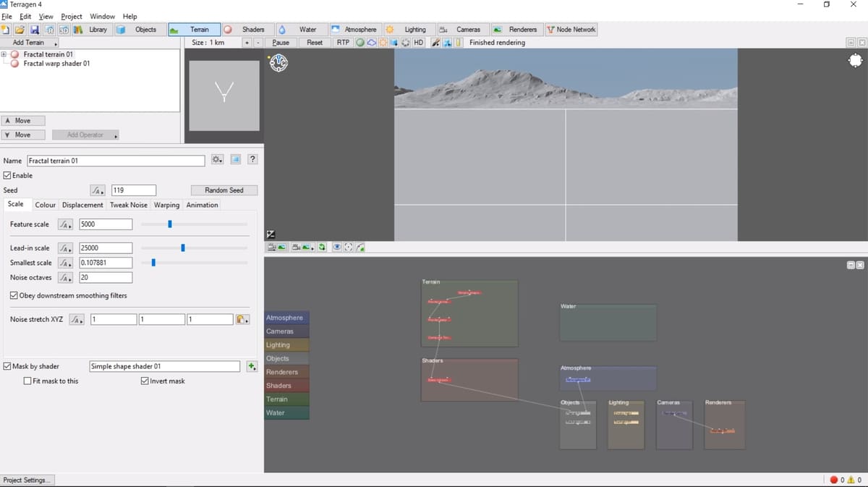868x487 pixels.
Task: Open the Library window
Action: (92, 30)
